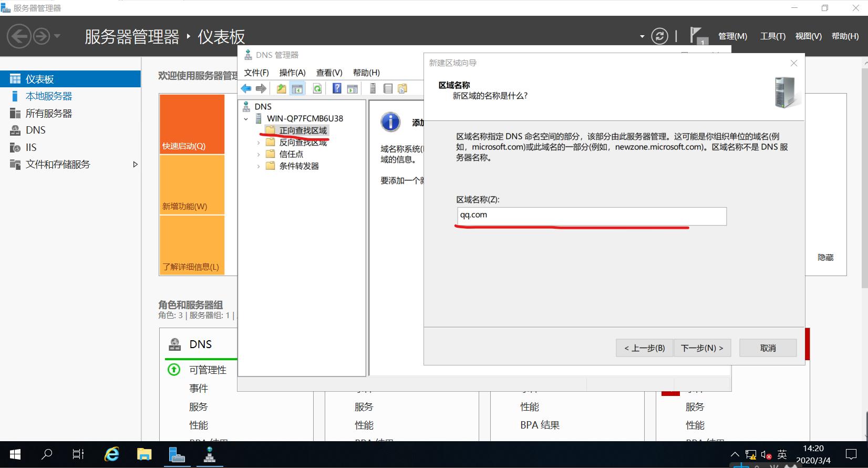This screenshot has height=468, width=868.
Task: Open Task View on the taskbar
Action: [x=78, y=454]
